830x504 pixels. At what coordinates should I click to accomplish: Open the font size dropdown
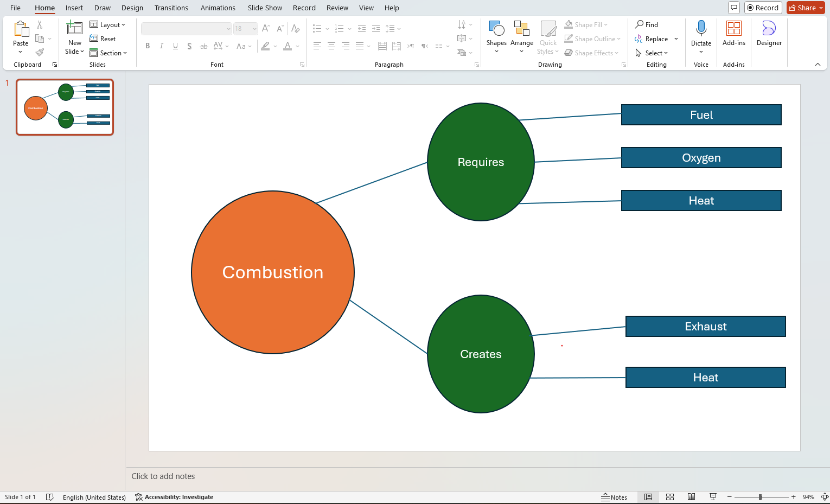(x=253, y=28)
